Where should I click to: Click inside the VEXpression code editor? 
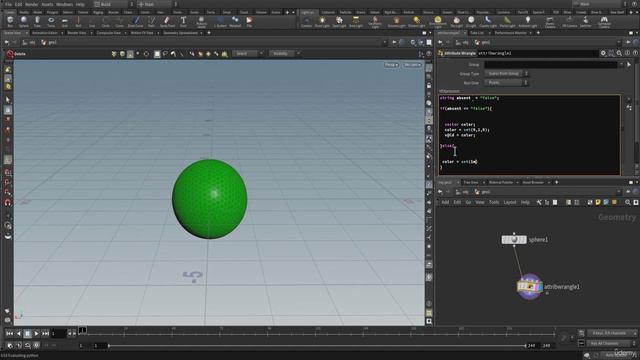(529, 135)
